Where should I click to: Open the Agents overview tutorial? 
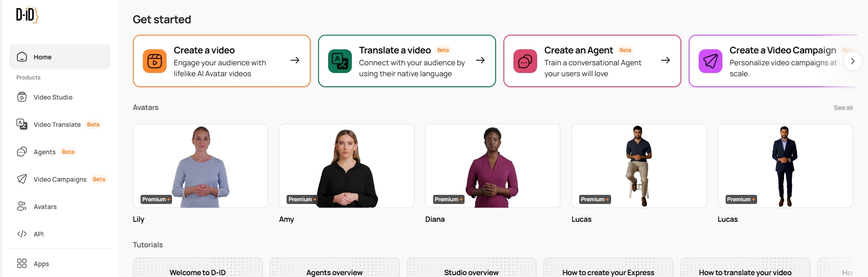tap(335, 267)
